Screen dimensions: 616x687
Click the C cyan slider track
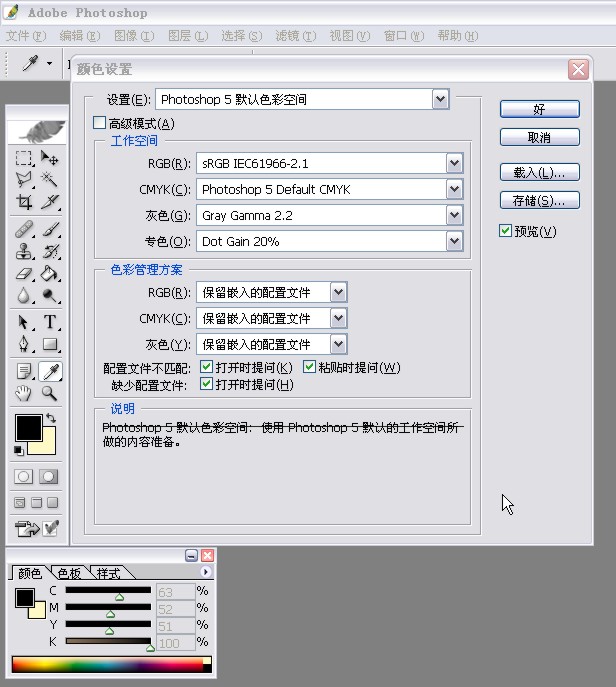point(108,590)
